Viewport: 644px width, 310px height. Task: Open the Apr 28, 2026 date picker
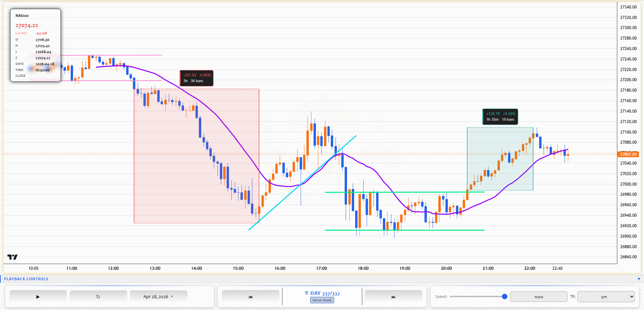(158, 297)
